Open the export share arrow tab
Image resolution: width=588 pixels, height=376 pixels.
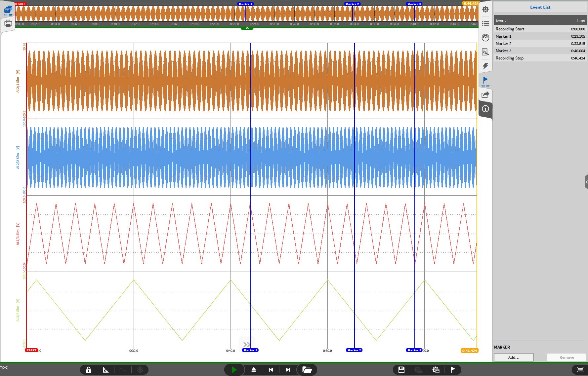[485, 95]
